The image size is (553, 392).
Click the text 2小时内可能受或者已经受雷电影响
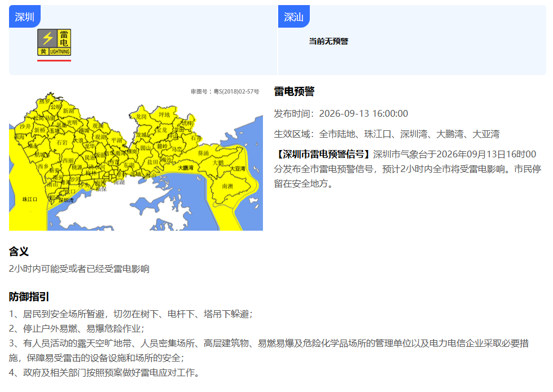click(80, 269)
